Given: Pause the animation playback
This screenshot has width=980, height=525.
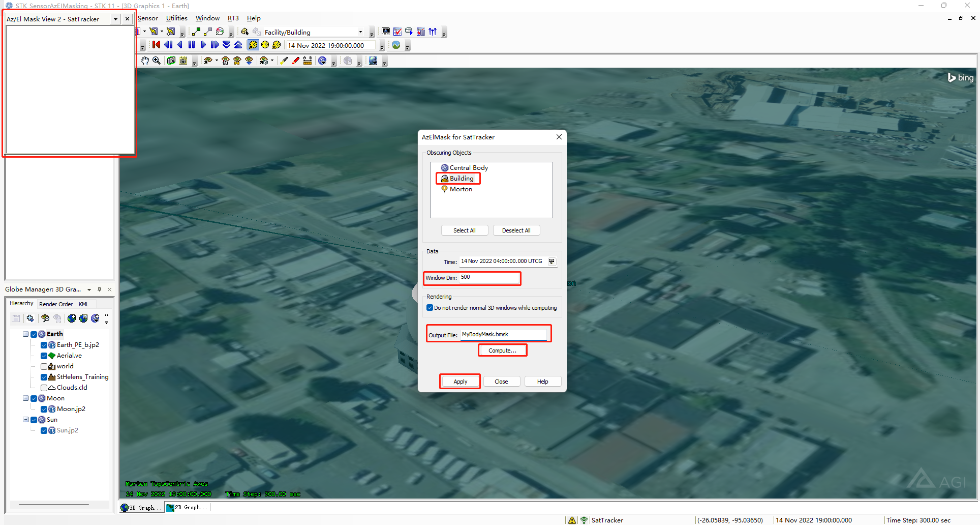Looking at the screenshot, I should click(192, 45).
